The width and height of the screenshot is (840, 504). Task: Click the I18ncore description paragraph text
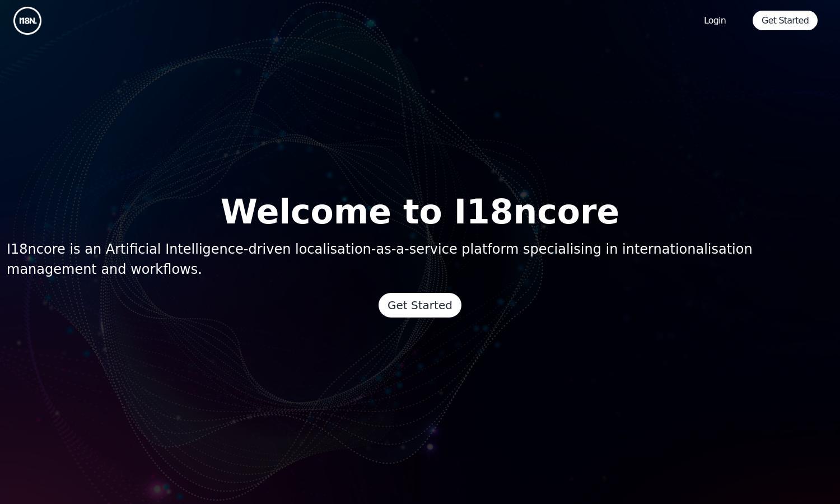380,259
